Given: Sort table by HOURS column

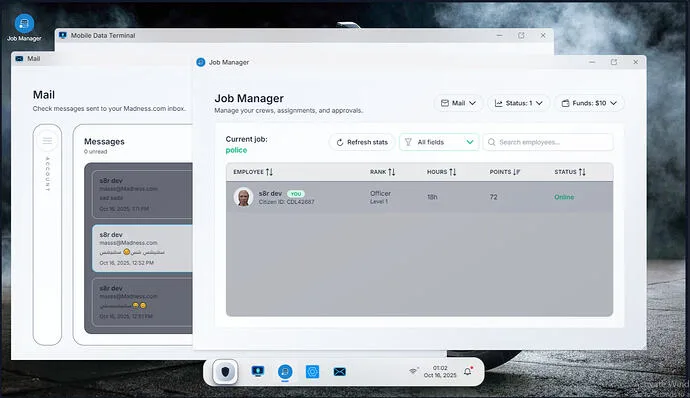Looking at the screenshot, I should (441, 172).
